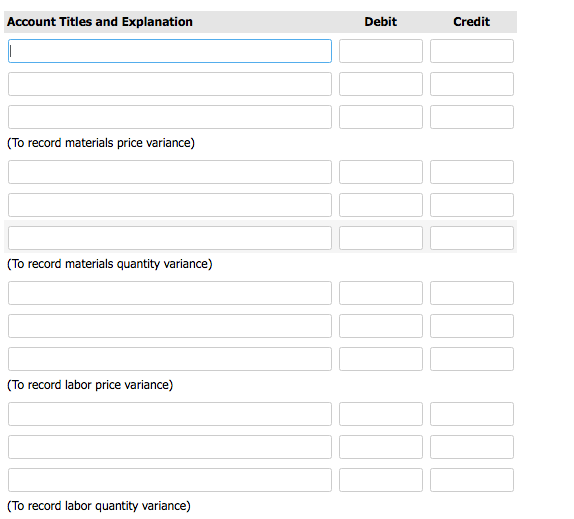
Task: Click first credit field for materials quantity variance
Action: coord(472,172)
